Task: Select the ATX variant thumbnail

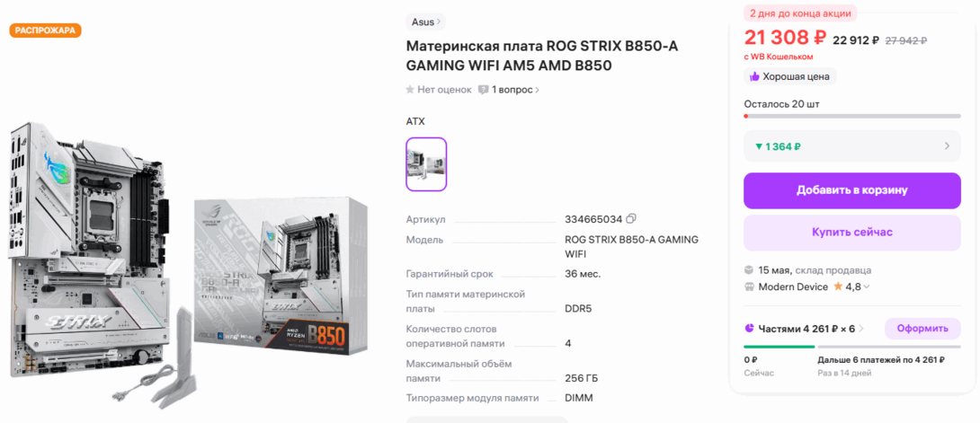Action: tap(426, 164)
